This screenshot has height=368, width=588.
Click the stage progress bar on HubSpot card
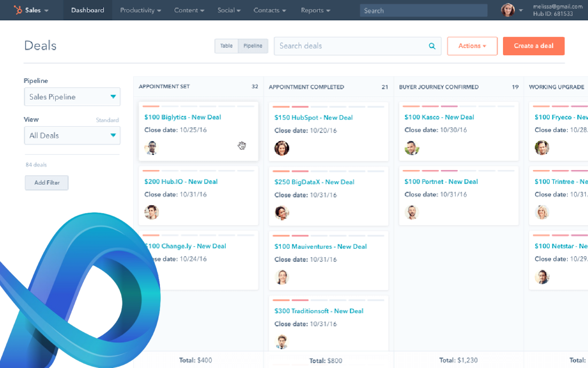coord(328,107)
